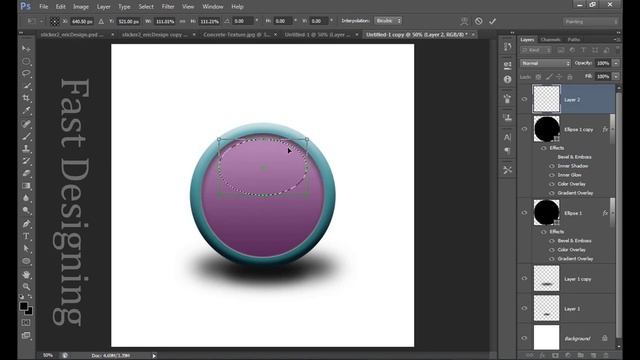Viewport: 640px width, 360px height.
Task: Hide Layer 2 with its eye icon
Action: [x=524, y=99]
